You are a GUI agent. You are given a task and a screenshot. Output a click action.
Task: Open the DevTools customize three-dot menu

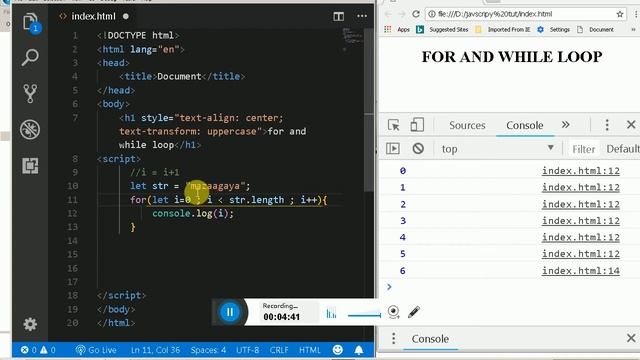coord(607,125)
